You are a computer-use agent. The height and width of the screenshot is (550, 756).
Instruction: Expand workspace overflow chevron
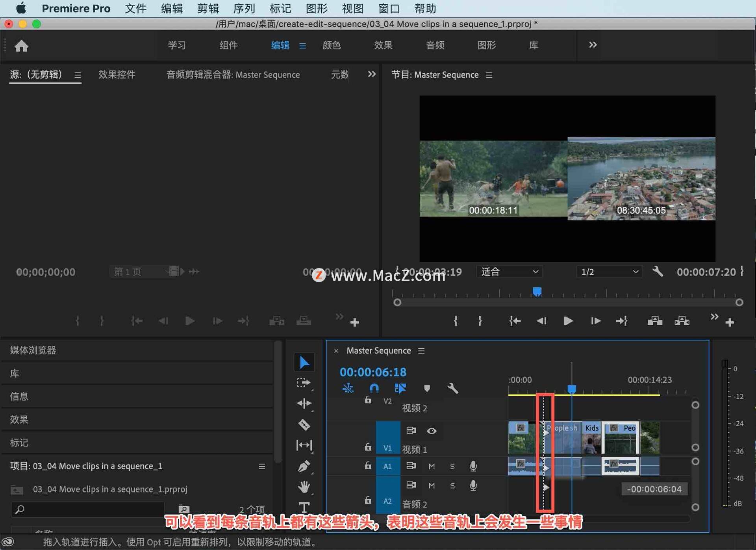(593, 45)
